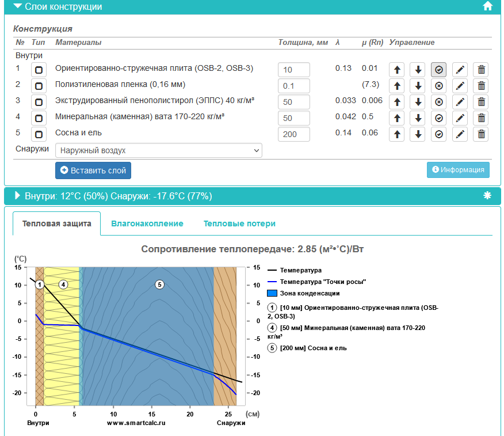The image size is (504, 436).
Task: Open the Наружный воздух dropdown
Action: click(x=158, y=150)
